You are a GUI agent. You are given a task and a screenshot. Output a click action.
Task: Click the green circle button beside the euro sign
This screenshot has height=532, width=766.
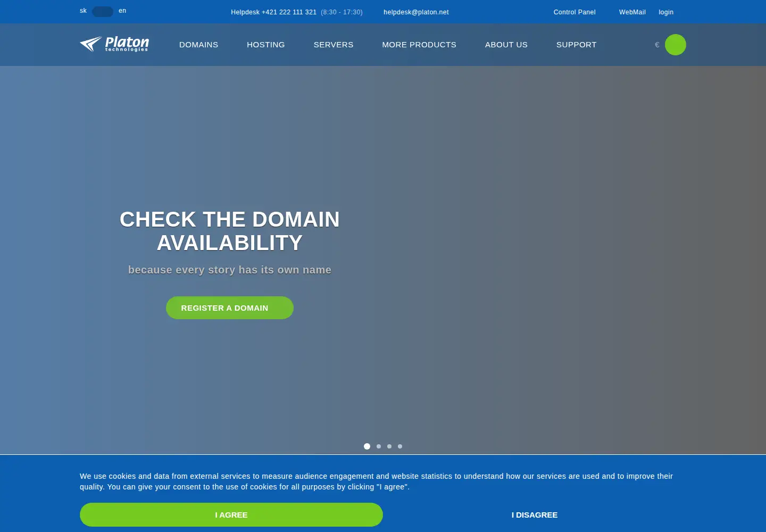click(x=676, y=45)
